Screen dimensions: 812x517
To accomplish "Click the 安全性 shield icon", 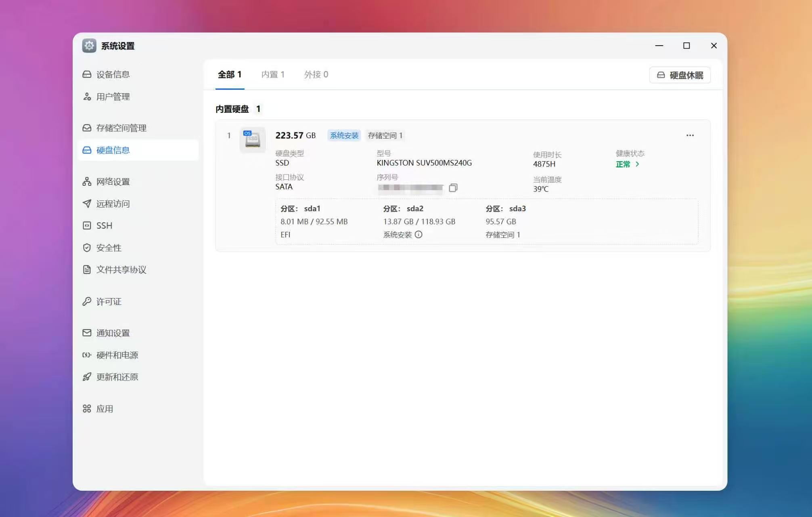I will point(87,248).
